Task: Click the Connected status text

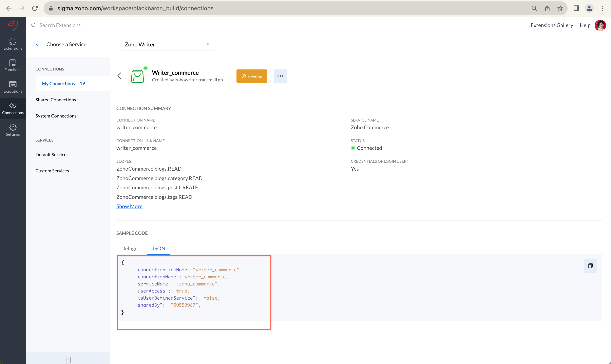Action: click(x=369, y=148)
